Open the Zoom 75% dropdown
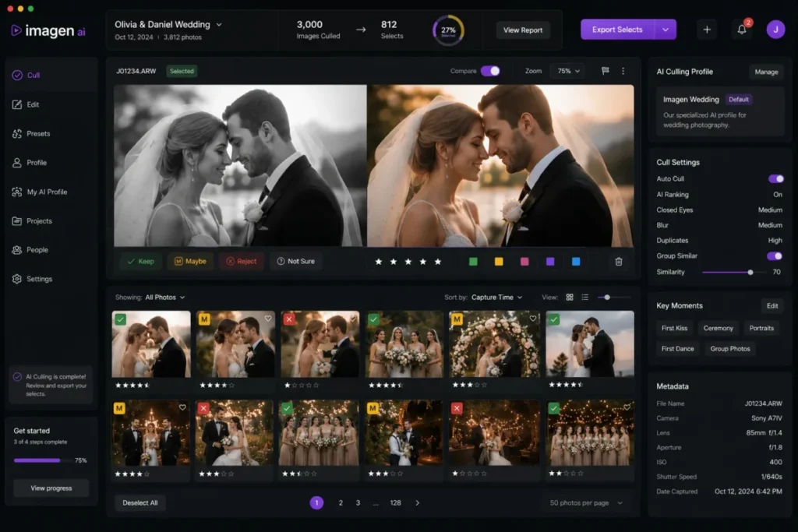 (568, 71)
